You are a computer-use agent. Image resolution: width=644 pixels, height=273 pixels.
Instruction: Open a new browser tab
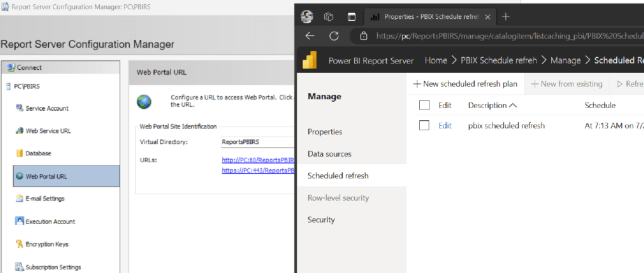click(x=506, y=17)
